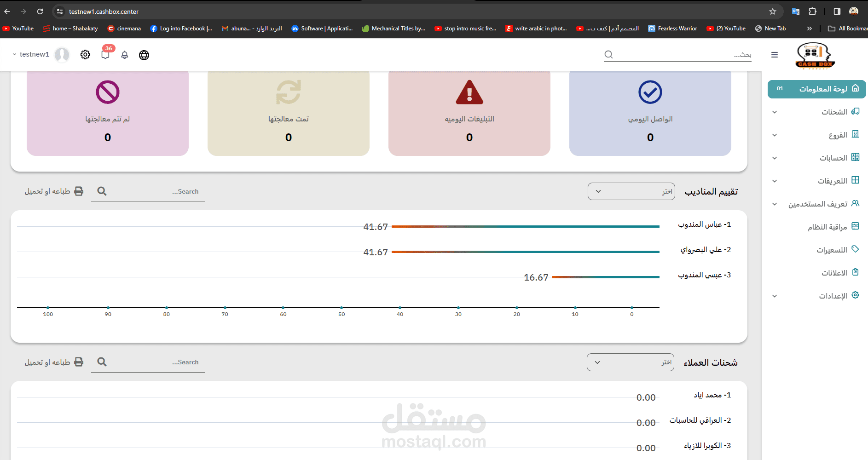The width and height of the screenshot is (868, 460).
Task: Open messages icon with 36 badge
Action: click(x=106, y=54)
